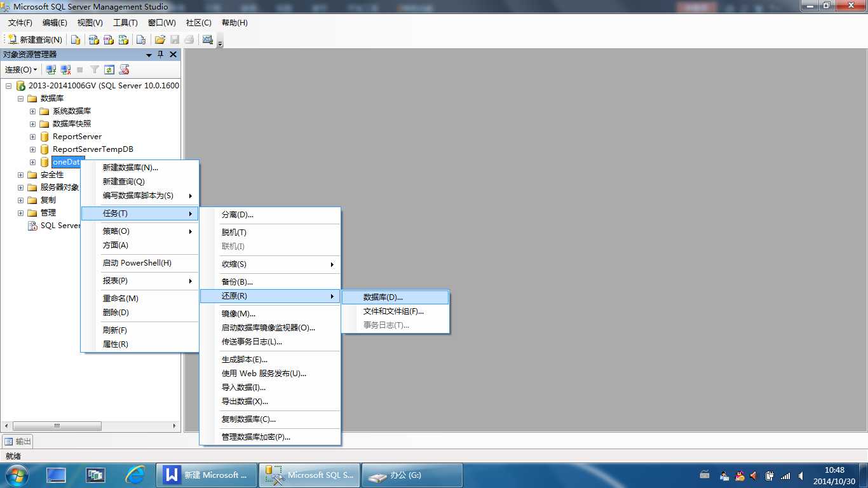The width and height of the screenshot is (868, 488).
Task: Toggle auto-hide pin for Object Explorer
Action: (161, 55)
